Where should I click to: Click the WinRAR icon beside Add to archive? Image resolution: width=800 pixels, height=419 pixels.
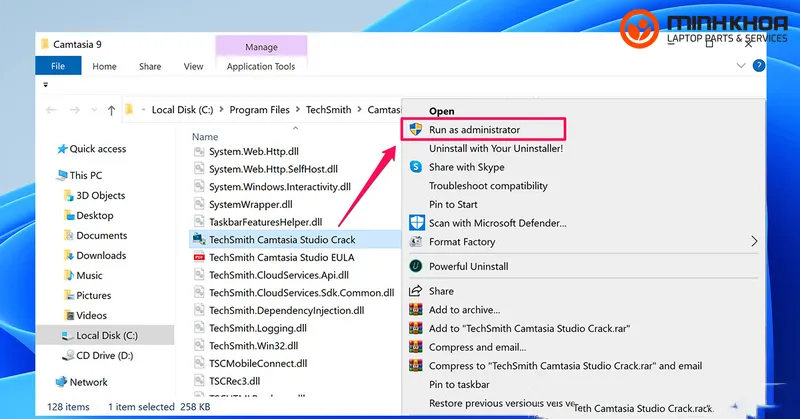tap(416, 310)
